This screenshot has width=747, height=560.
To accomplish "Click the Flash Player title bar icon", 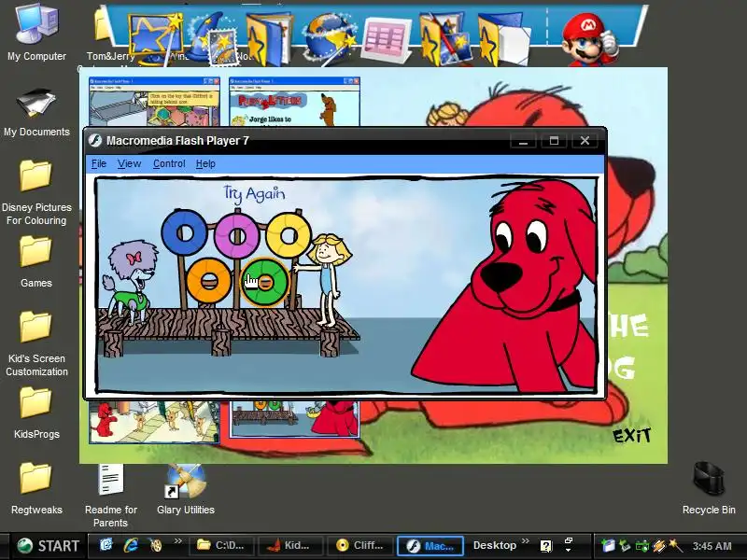I will click(x=95, y=141).
